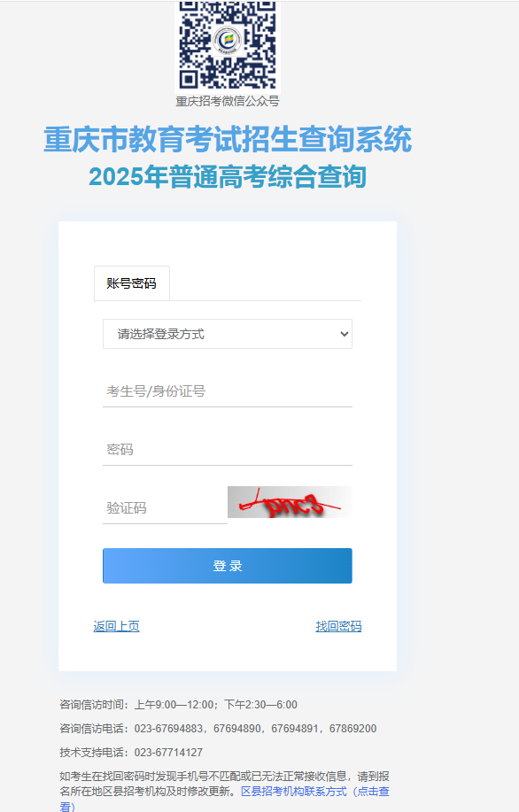Screen dimensions: 519x812
Task: Click the password recovery notice paragraph
Action: 224,791
